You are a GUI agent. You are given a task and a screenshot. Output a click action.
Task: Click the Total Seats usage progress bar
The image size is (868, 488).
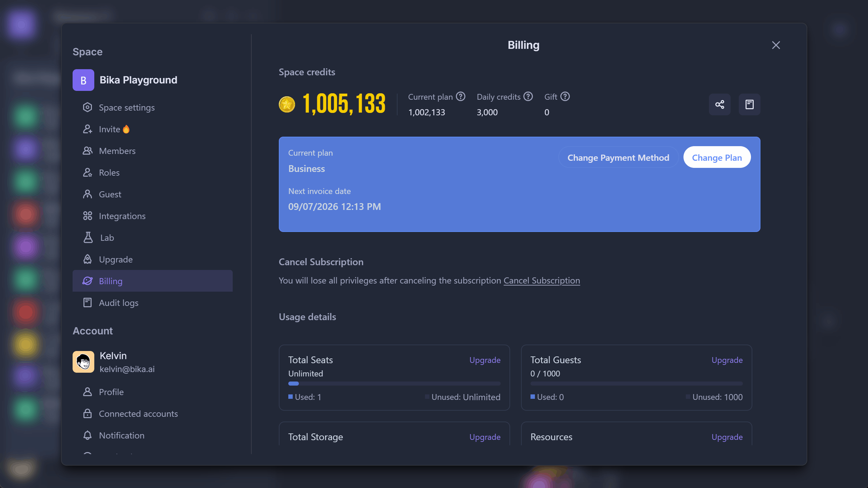[x=394, y=384]
